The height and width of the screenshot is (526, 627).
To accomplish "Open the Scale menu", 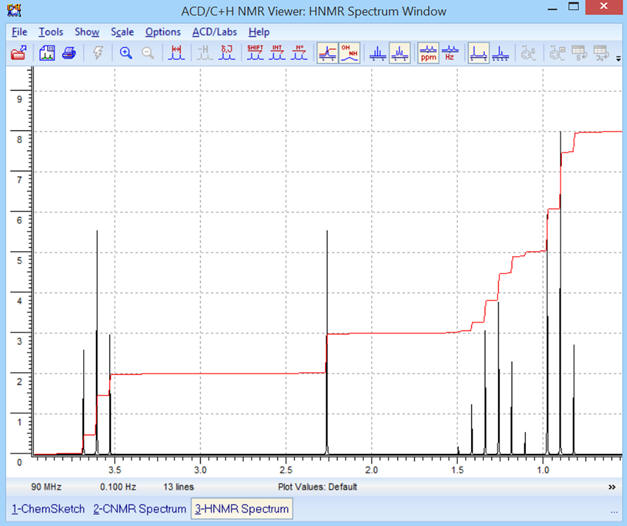I will (122, 32).
